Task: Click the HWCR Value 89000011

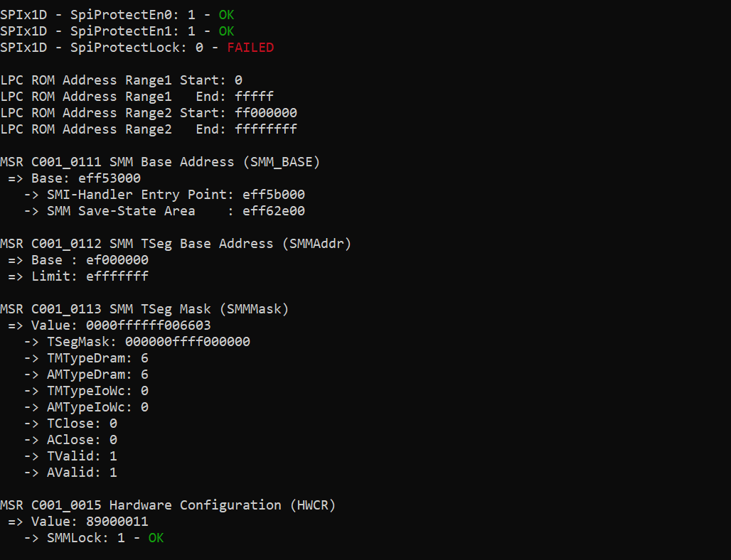Action: click(117, 522)
